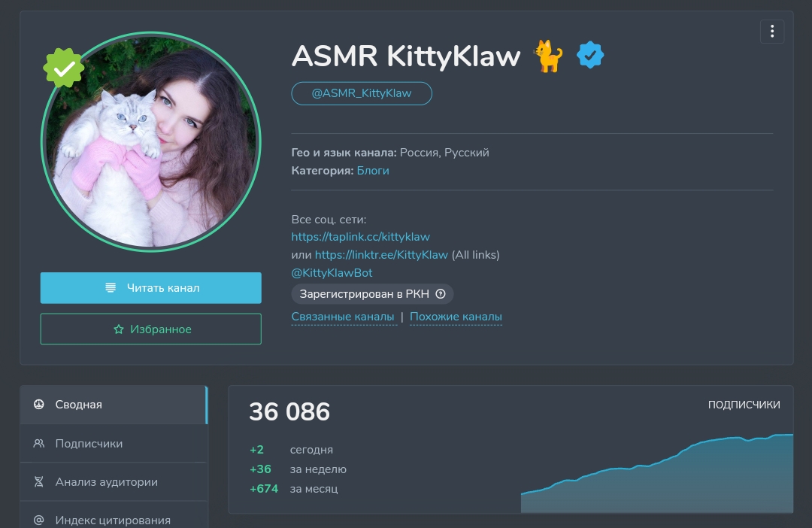Open the three-dot options menu
The width and height of the screenshot is (812, 528).
(x=771, y=32)
